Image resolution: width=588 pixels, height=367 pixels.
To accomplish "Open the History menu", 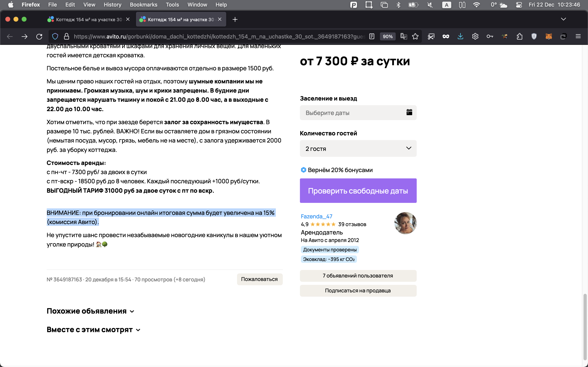I will coord(112,5).
